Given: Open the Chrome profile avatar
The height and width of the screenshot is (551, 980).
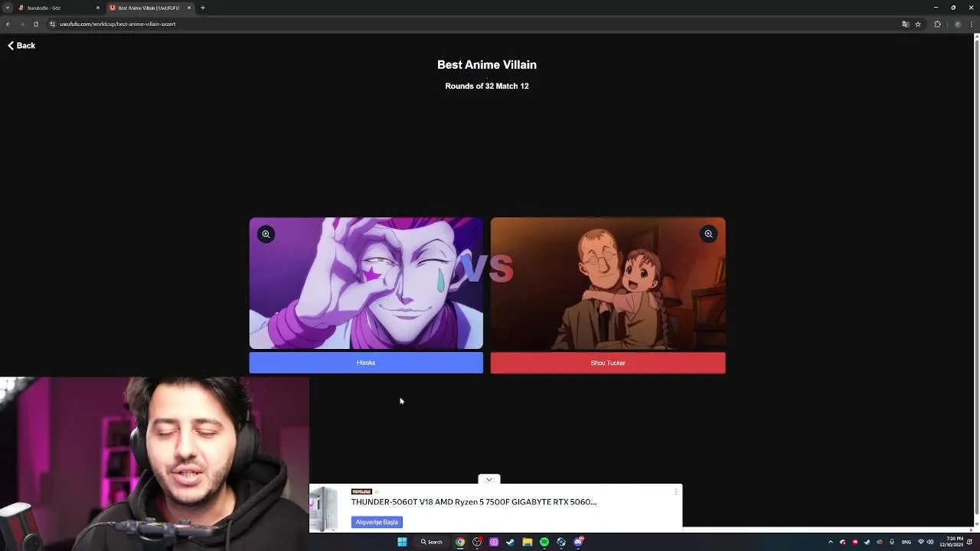Looking at the screenshot, I should 957,24.
